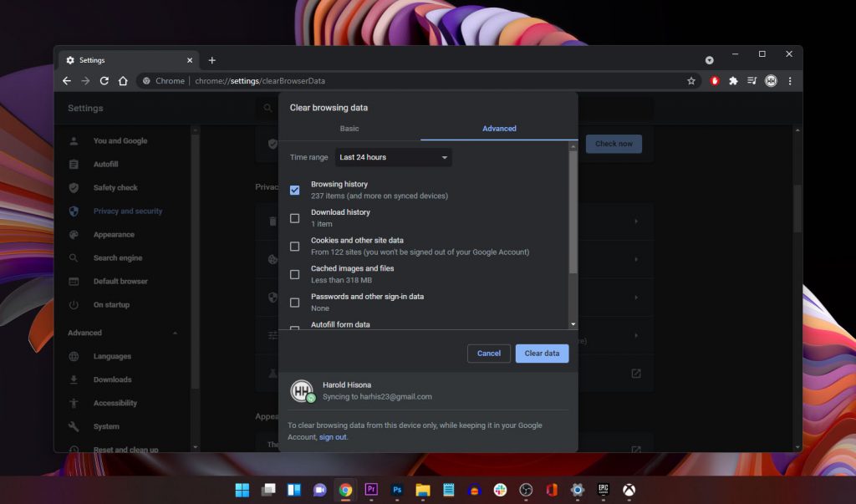Click the Harold Hisona account avatar
Image resolution: width=856 pixels, height=504 pixels.
tap(303, 391)
